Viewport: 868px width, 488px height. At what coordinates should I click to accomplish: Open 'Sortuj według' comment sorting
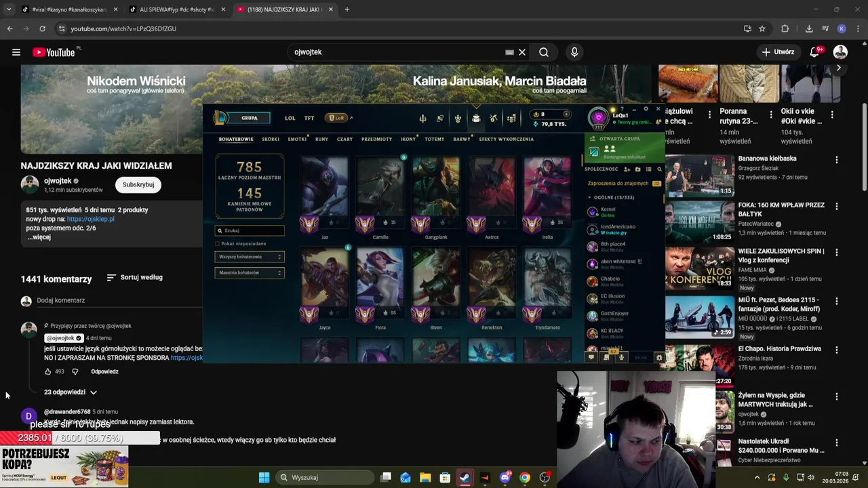tap(135, 277)
